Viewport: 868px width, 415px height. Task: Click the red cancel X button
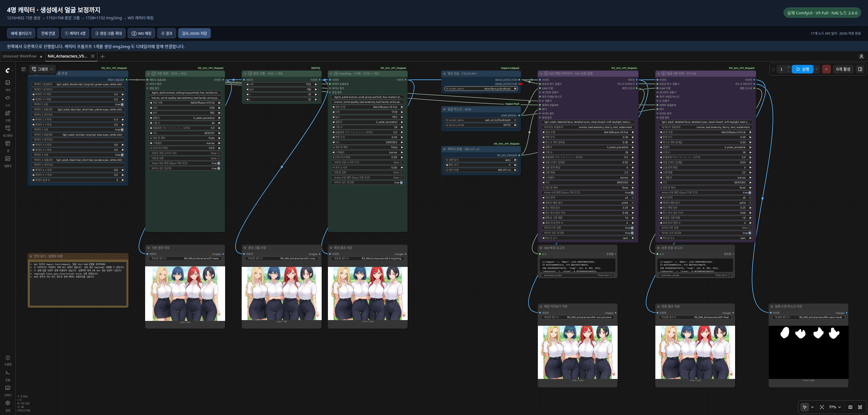[x=826, y=69]
